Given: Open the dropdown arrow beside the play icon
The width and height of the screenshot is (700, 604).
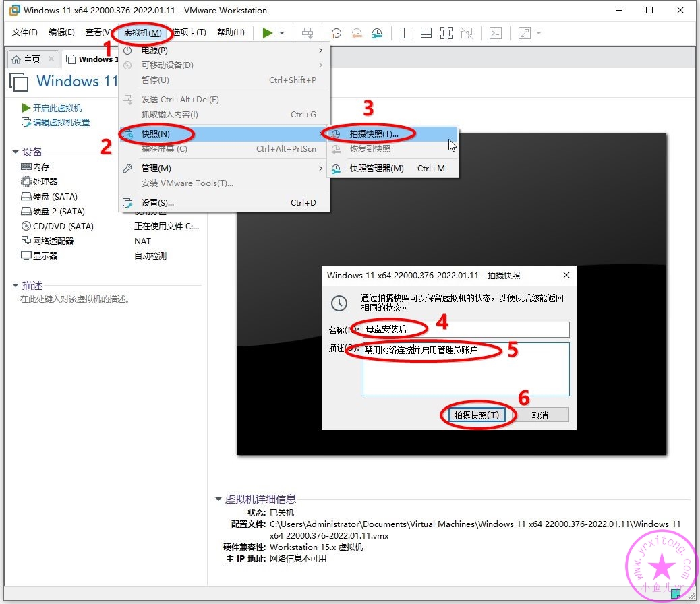Looking at the screenshot, I should (x=282, y=33).
